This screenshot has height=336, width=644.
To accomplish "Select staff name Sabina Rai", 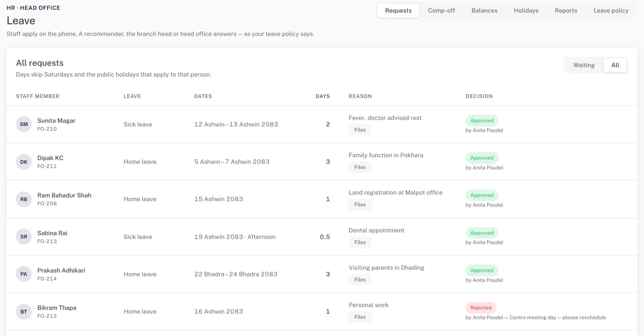I will 52,233.
